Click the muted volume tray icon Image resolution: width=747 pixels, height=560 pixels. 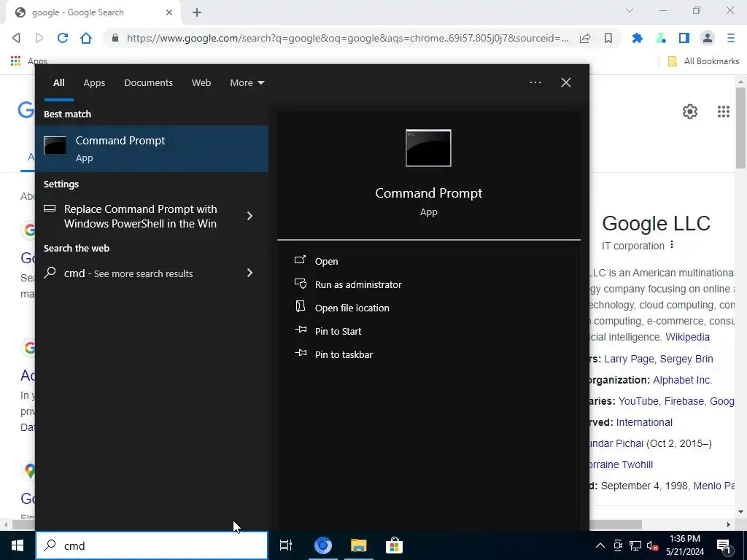point(653,545)
